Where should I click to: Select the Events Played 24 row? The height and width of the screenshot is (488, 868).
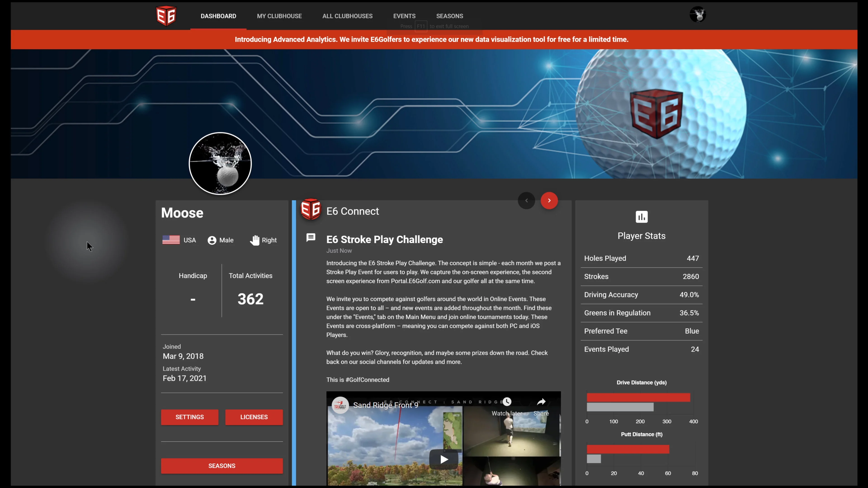point(642,349)
